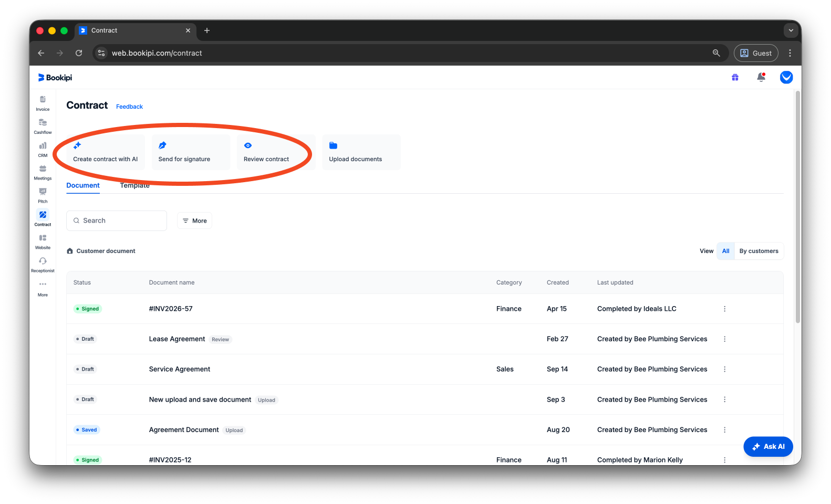The image size is (831, 504).
Task: Open the Lease Agreement document
Action: pyautogui.click(x=177, y=339)
